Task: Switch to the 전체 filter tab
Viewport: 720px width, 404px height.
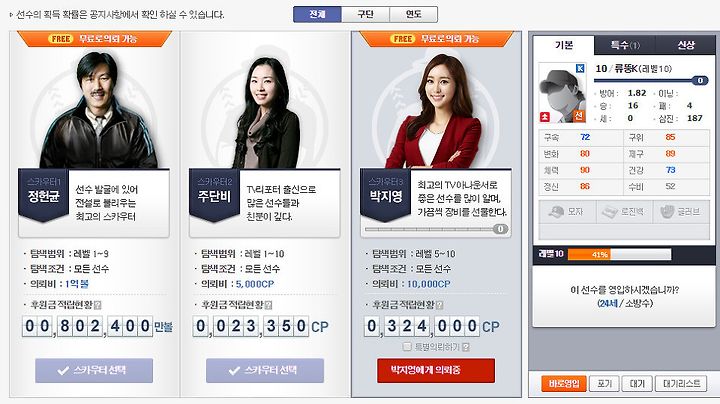Action: pos(317,14)
